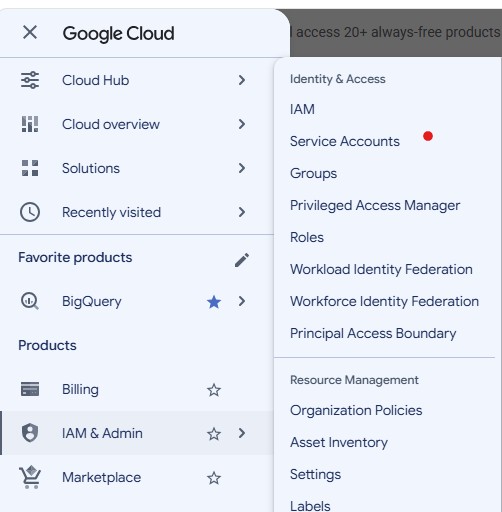Close the navigation menu with the X icon
The height and width of the screenshot is (512, 502).
pyautogui.click(x=30, y=33)
